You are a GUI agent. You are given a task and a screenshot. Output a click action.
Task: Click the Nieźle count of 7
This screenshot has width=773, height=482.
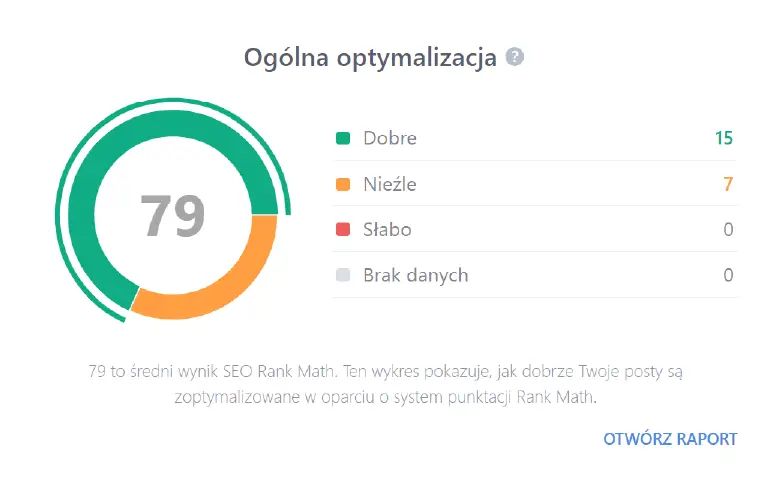pos(728,184)
